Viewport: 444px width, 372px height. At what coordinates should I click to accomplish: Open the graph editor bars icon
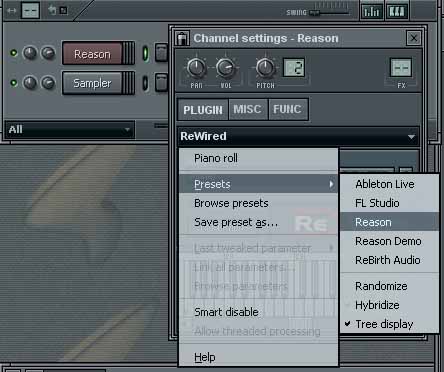372,11
